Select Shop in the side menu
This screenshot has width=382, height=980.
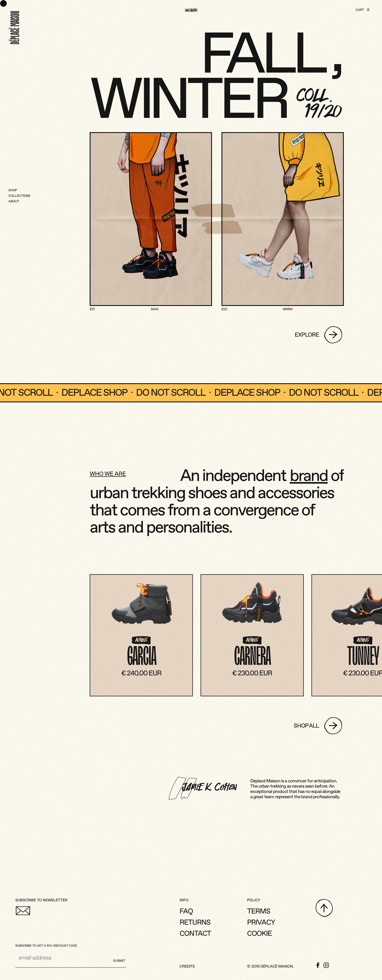coord(13,190)
